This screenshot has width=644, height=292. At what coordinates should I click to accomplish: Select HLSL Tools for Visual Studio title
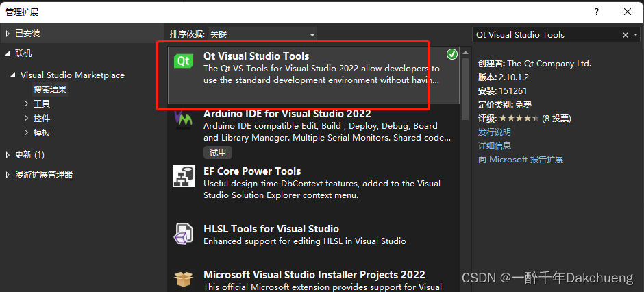pyautogui.click(x=271, y=229)
